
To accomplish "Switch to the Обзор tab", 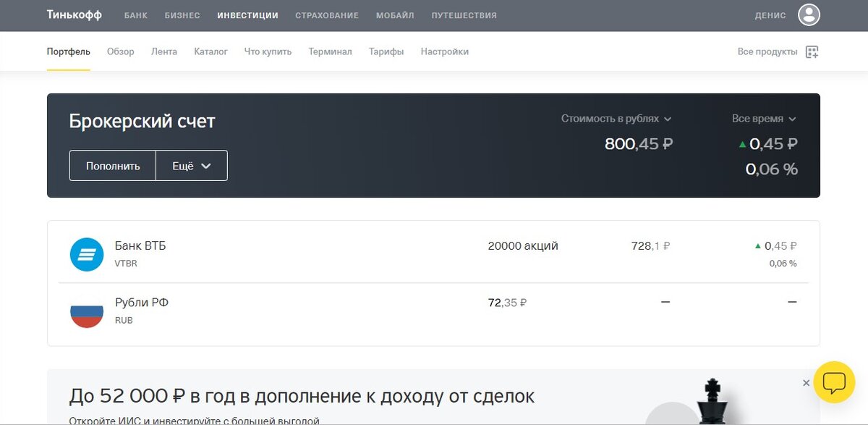I will click(121, 51).
